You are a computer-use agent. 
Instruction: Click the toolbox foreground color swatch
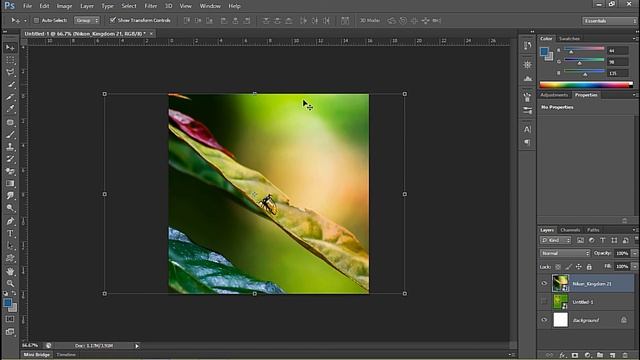7,303
